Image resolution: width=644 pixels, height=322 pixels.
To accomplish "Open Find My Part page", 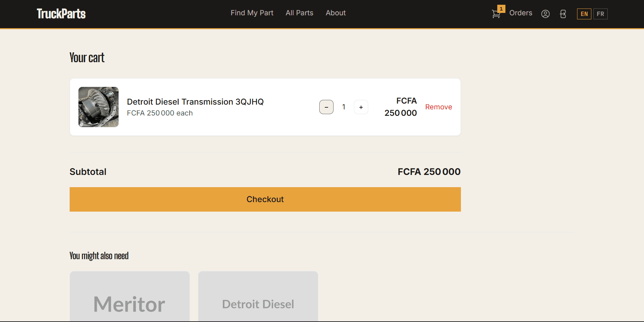I will [252, 13].
